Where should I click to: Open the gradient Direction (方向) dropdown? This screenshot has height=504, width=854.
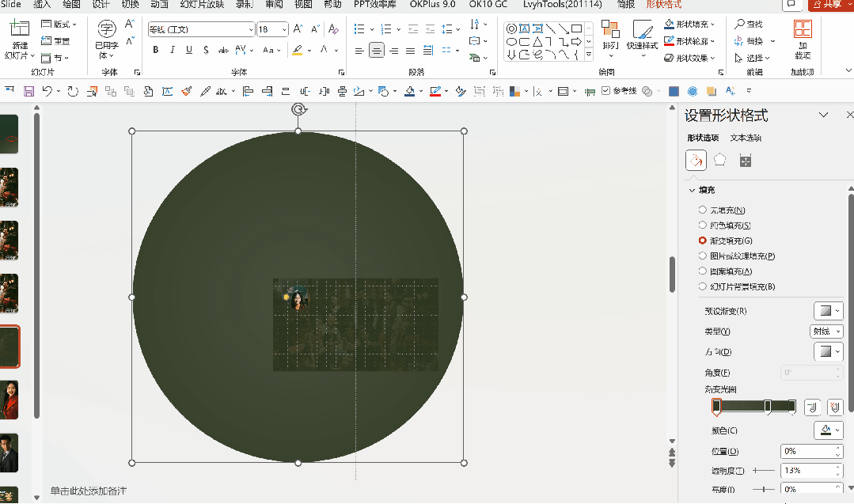point(829,351)
